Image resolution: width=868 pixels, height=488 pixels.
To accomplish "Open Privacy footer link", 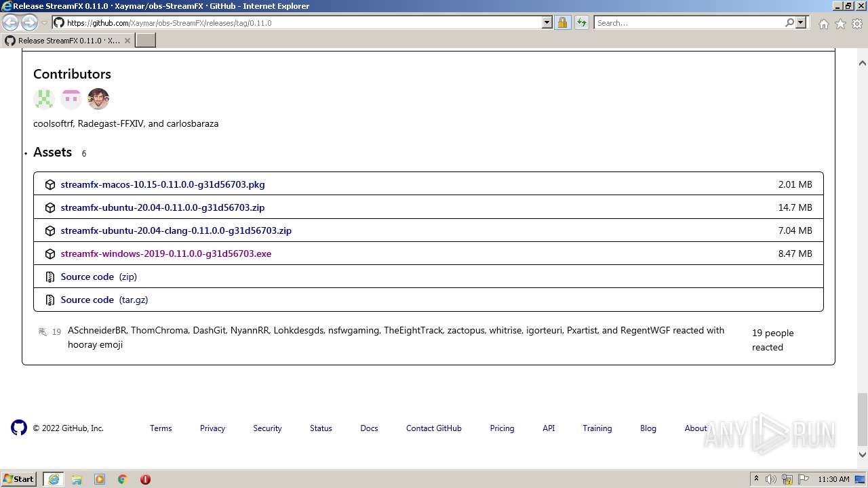I will click(212, 428).
